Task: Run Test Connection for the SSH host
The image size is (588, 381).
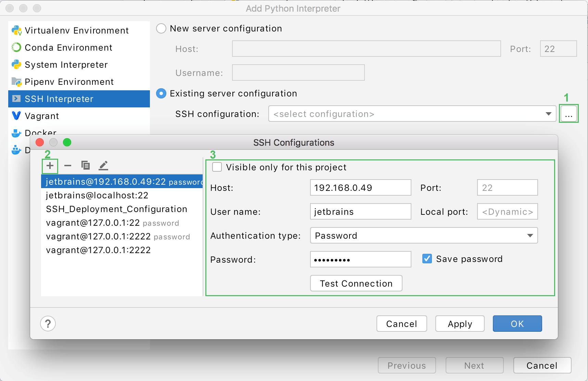Action: coord(356,283)
